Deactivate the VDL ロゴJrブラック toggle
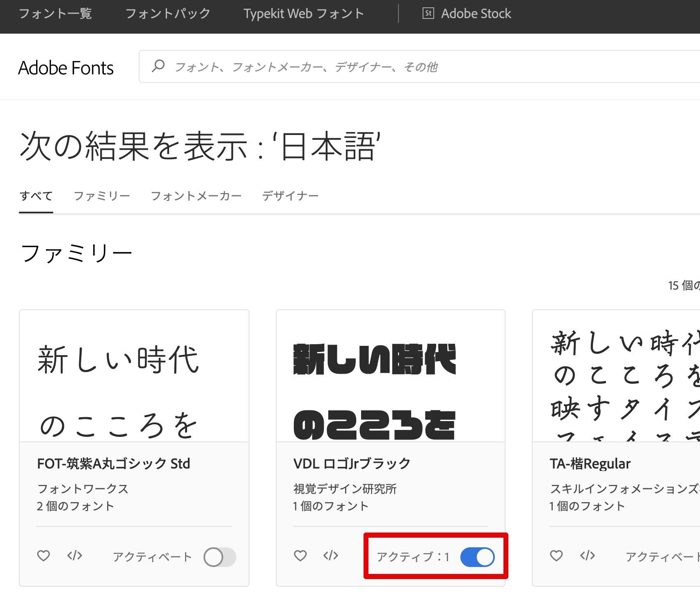 click(x=478, y=557)
